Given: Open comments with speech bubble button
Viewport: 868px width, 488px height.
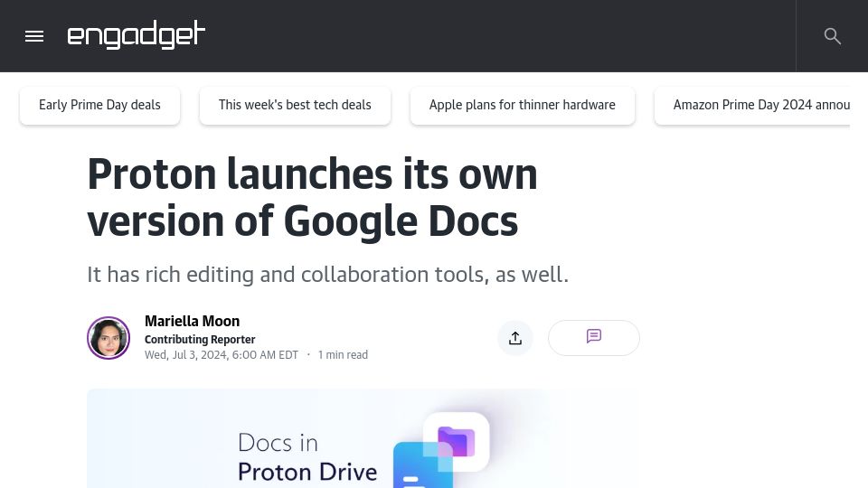Looking at the screenshot, I should 594,337.
